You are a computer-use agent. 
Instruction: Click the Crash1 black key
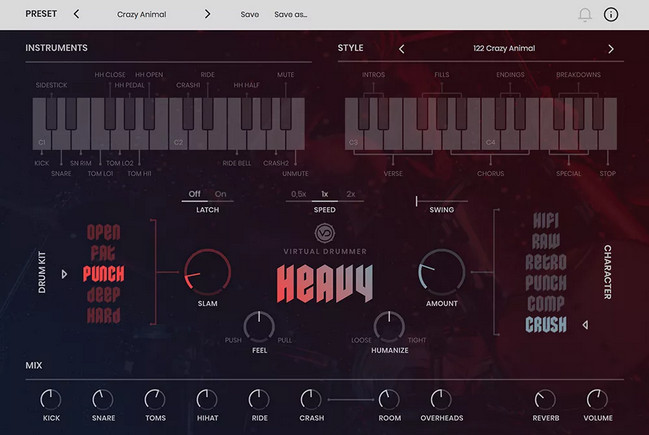[188, 113]
